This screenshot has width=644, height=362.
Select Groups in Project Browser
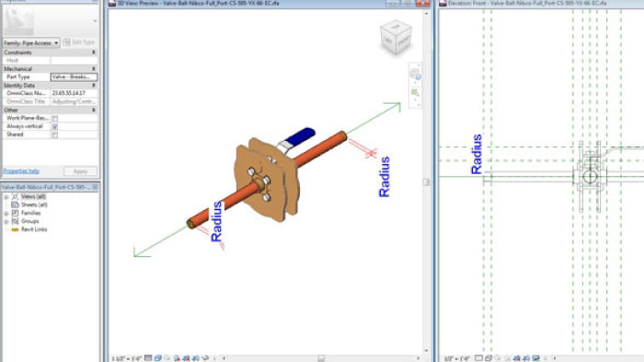coord(29,221)
